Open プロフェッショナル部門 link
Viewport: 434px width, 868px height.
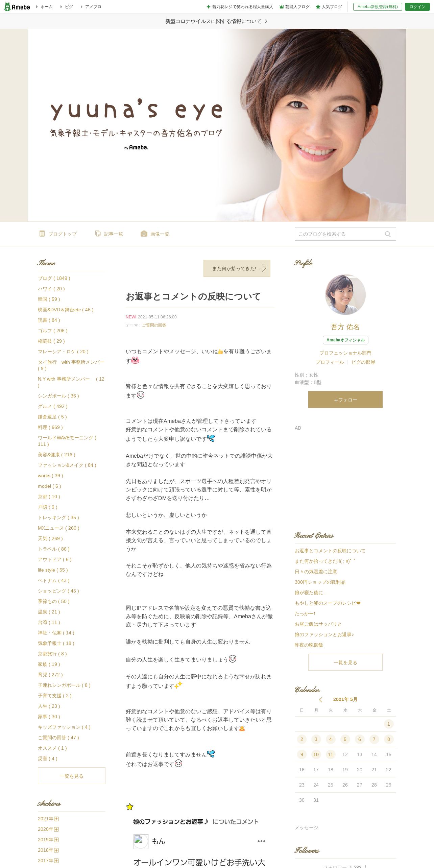(x=345, y=353)
